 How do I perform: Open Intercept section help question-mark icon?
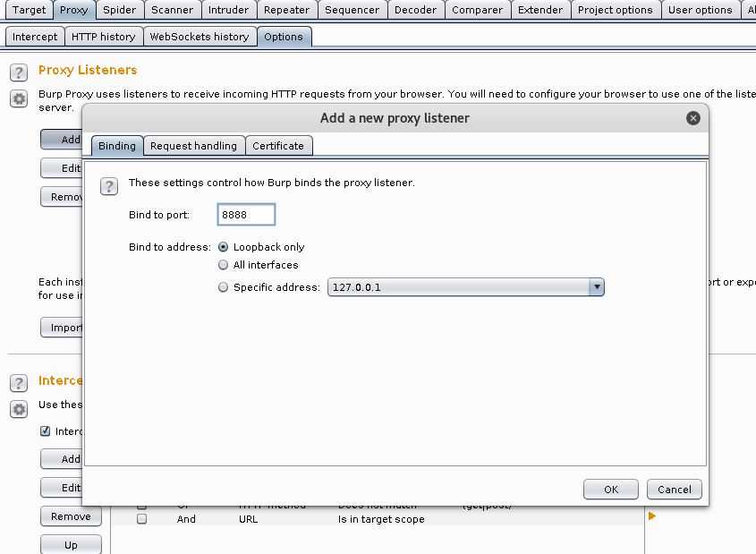pos(18,383)
